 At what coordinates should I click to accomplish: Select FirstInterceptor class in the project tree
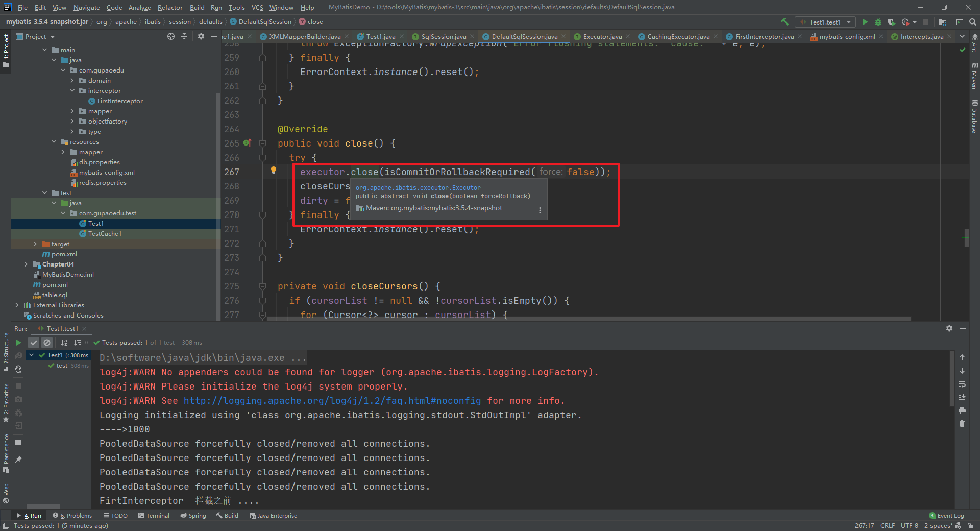[x=120, y=101]
